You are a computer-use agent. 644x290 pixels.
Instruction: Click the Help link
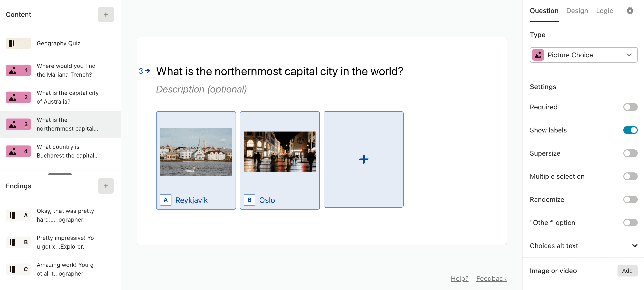tap(459, 278)
